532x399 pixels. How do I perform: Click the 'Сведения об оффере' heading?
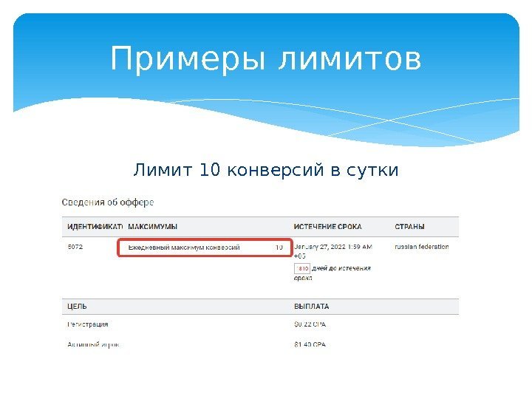108,202
